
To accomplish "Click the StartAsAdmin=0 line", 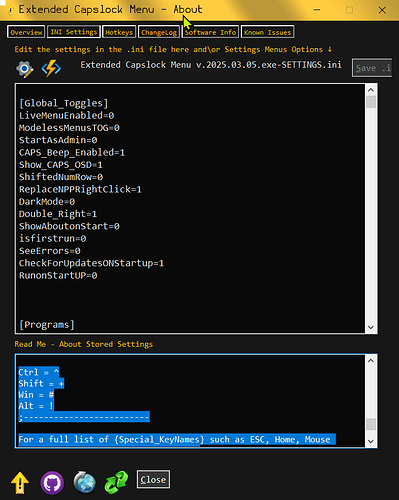I will click(x=58, y=140).
